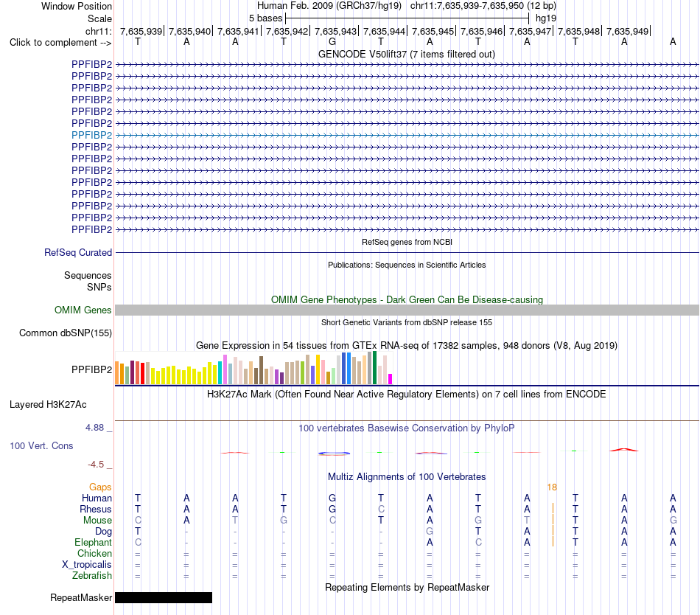Click the black PPFIBP2 GTEx expression label
The height and width of the screenshot is (615, 700).
tap(91, 369)
